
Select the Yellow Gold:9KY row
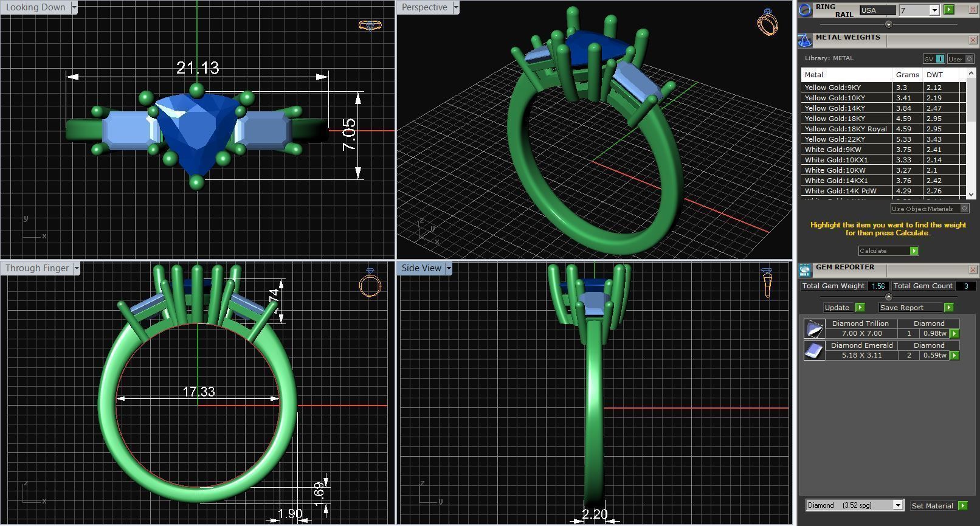click(x=883, y=88)
